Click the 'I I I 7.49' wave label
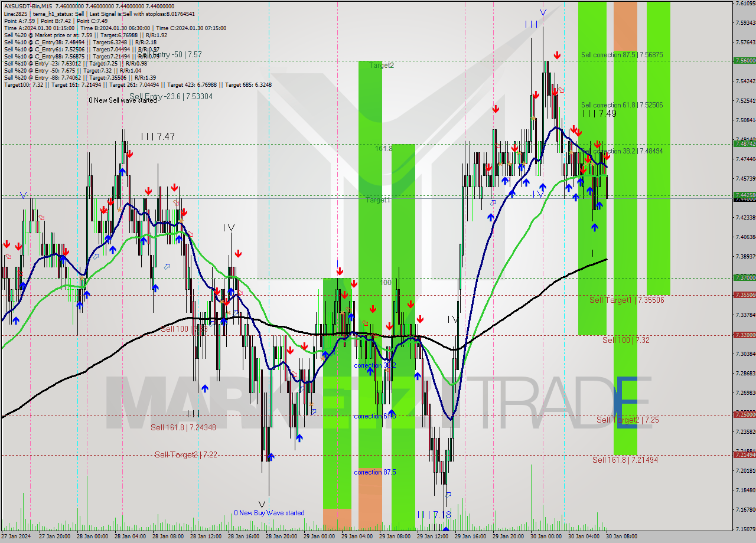This screenshot has width=756, height=543. [599, 114]
